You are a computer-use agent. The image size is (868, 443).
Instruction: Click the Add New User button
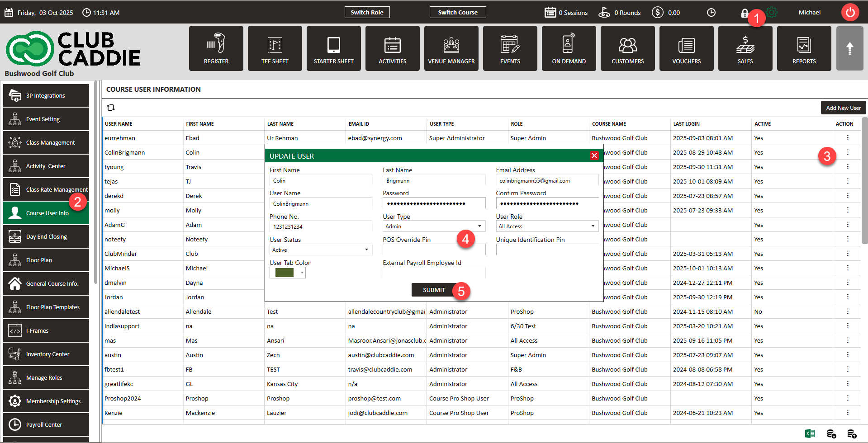[x=843, y=108]
